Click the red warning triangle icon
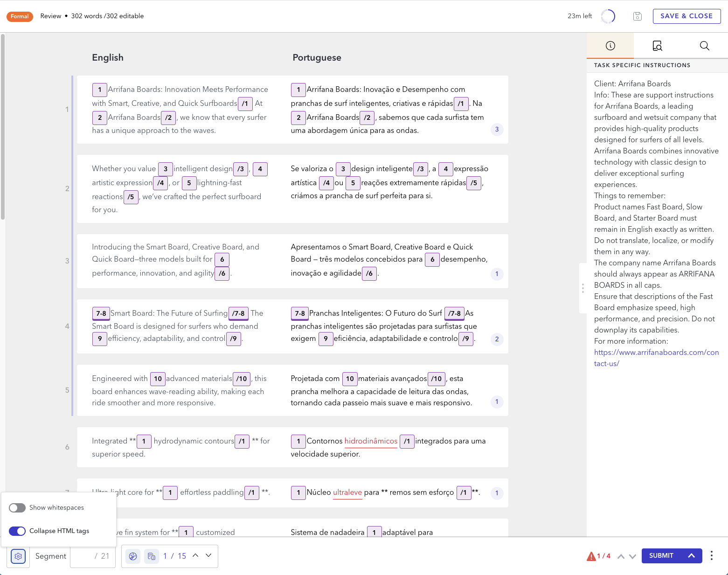728x575 pixels. (591, 556)
